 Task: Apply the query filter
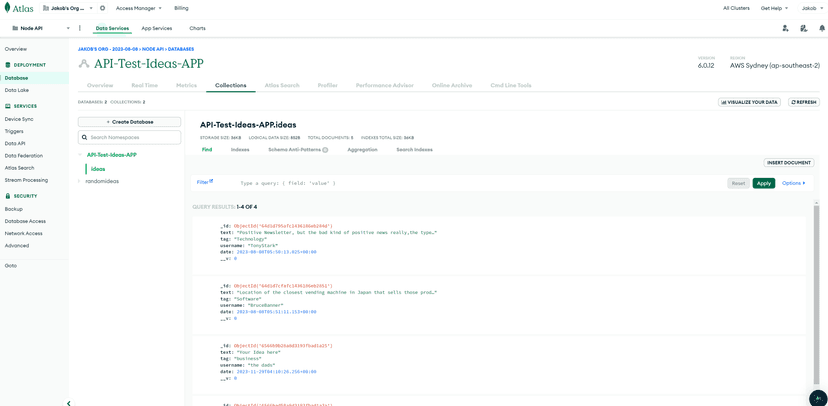[764, 183]
